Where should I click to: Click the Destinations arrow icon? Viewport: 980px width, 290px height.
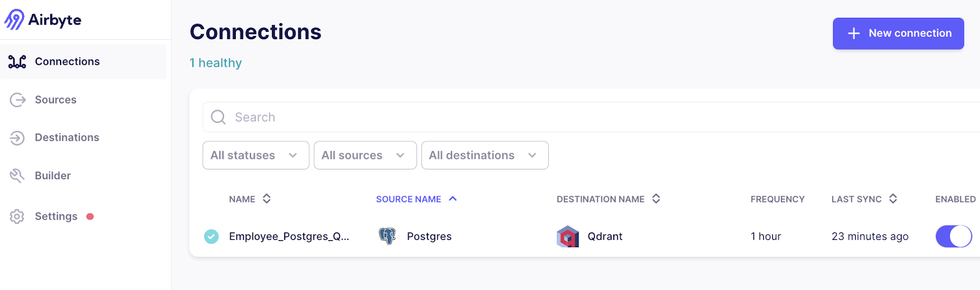point(17,138)
